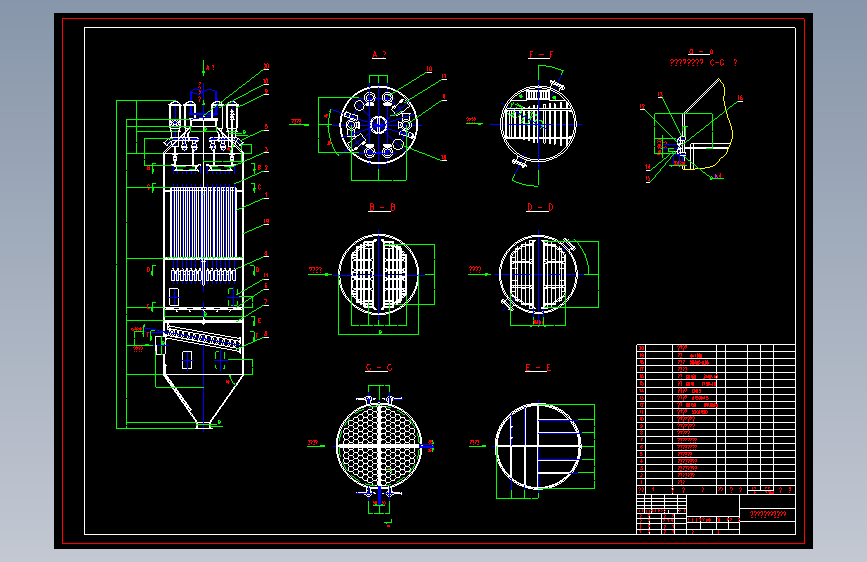Click the parts list row numbered 1

click(x=716, y=482)
